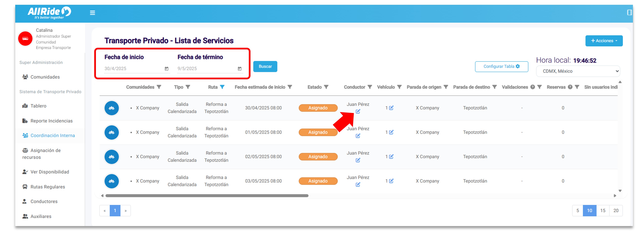Click the horizontal table scrollbar

tap(207, 196)
